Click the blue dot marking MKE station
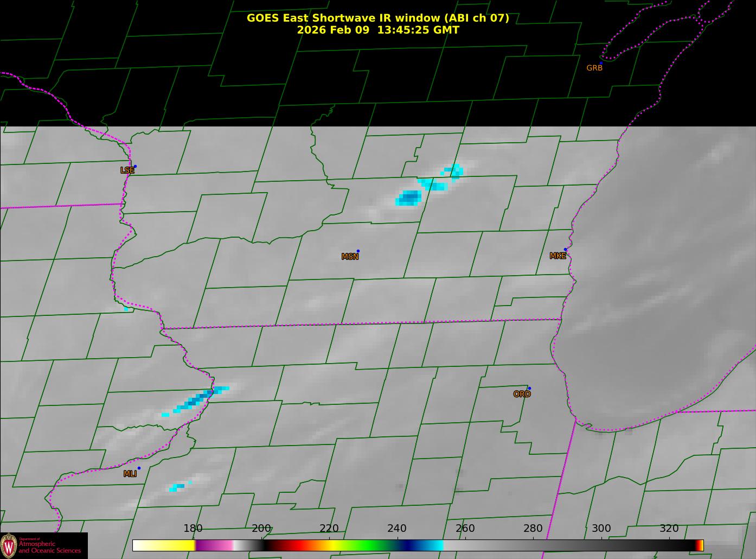The image size is (756, 559). click(565, 250)
